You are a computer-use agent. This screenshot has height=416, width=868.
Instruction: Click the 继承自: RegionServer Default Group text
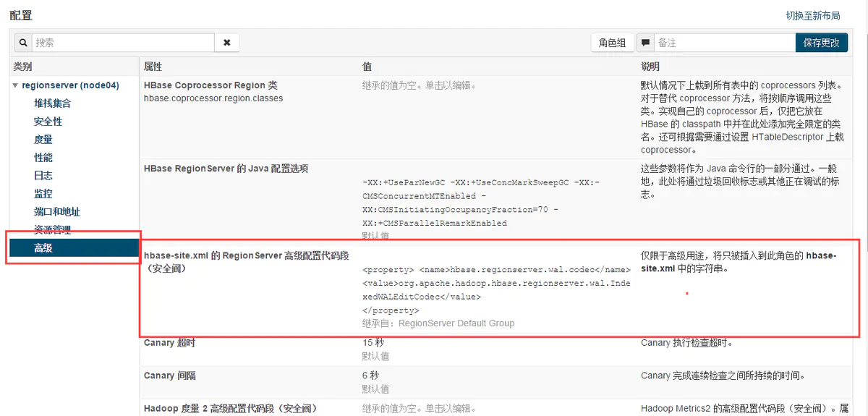click(x=438, y=323)
